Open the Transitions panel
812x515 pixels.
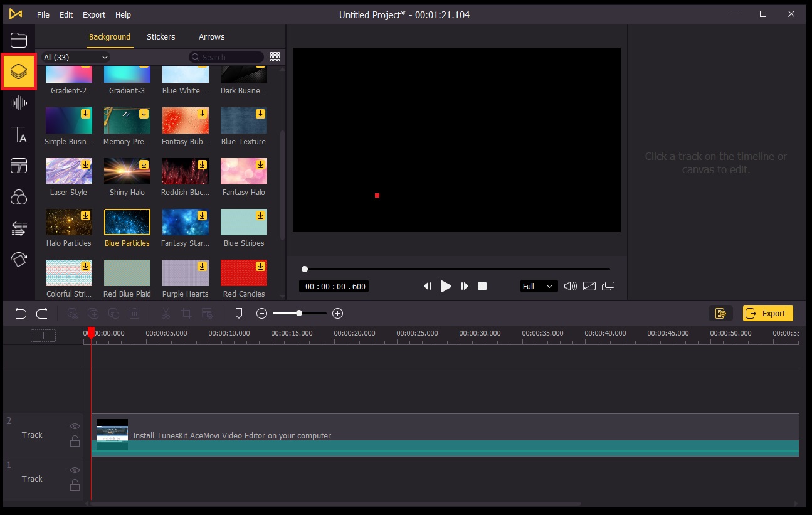(19, 165)
